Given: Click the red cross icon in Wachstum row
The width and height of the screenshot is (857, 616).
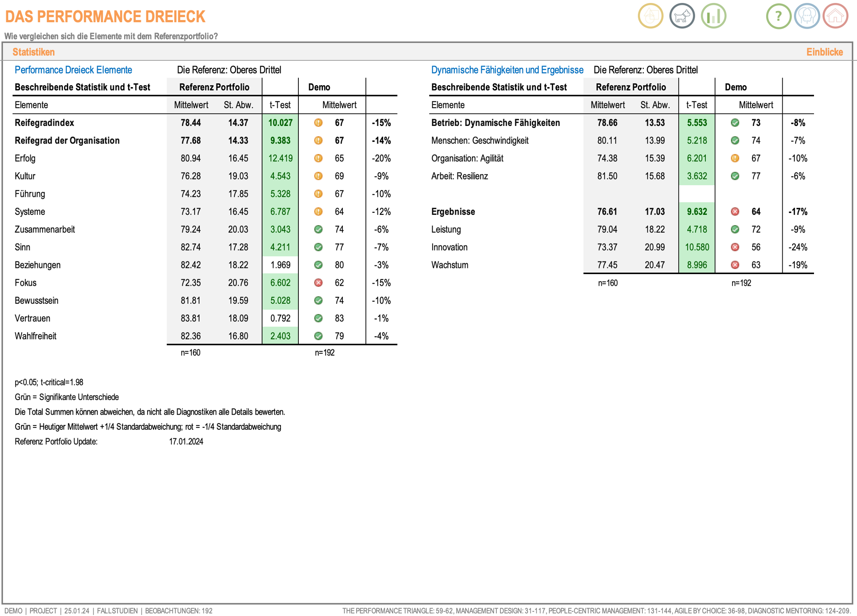Looking at the screenshot, I should pyautogui.click(x=735, y=265).
